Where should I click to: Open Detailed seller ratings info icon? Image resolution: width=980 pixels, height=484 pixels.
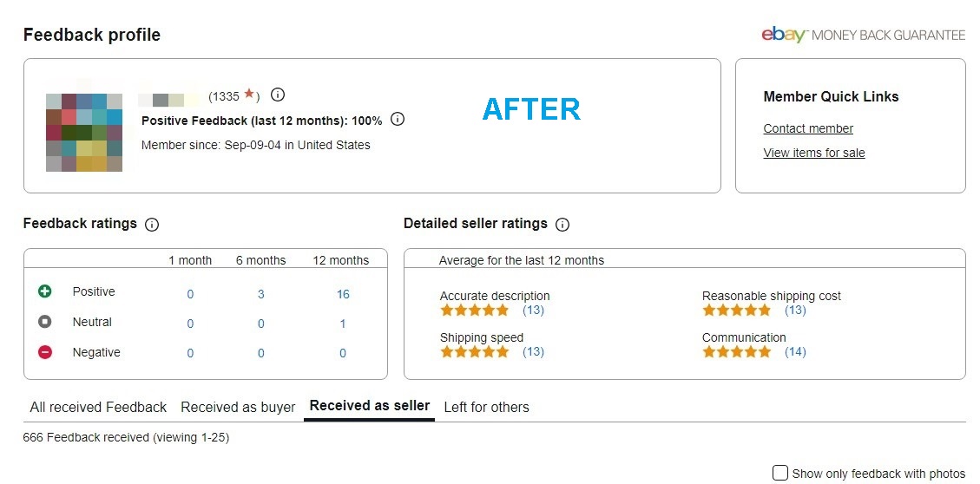click(x=562, y=225)
